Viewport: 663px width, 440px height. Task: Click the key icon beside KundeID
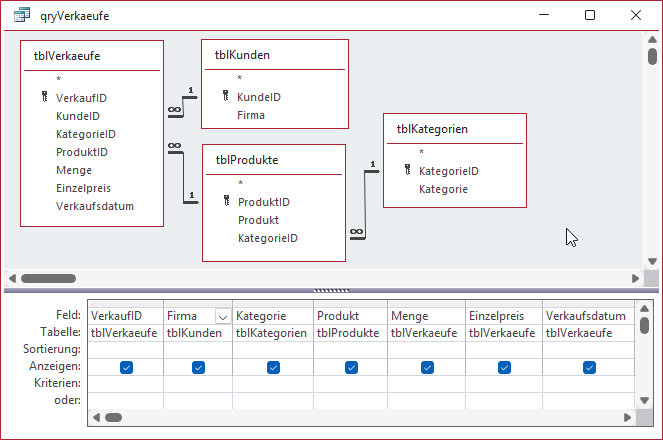[225, 97]
